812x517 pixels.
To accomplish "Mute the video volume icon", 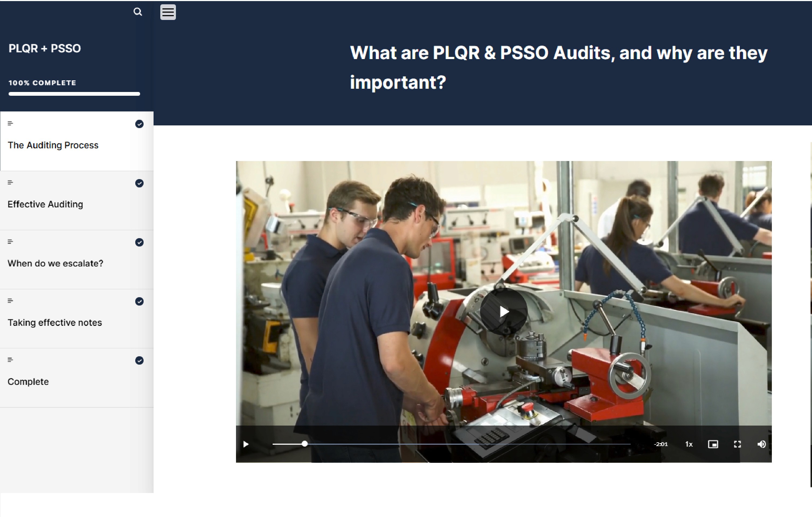I will click(762, 444).
